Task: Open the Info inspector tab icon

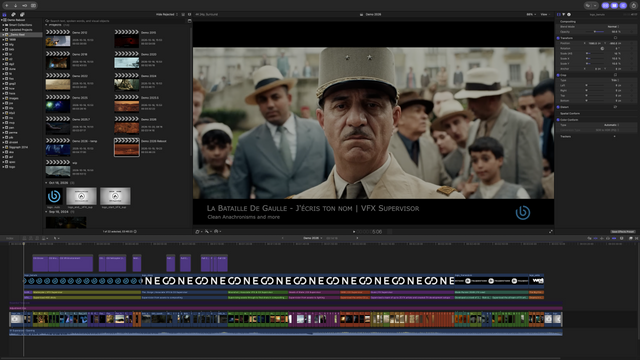Action: pyautogui.click(x=569, y=14)
